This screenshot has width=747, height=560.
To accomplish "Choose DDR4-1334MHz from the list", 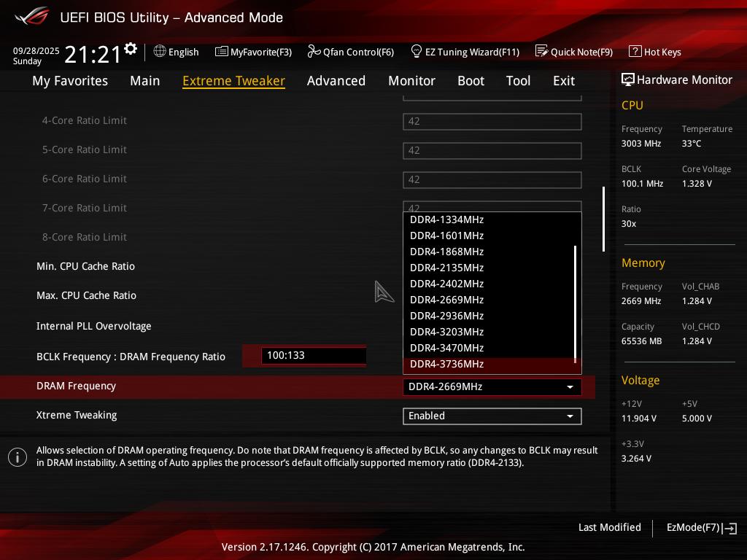I will [x=489, y=219].
